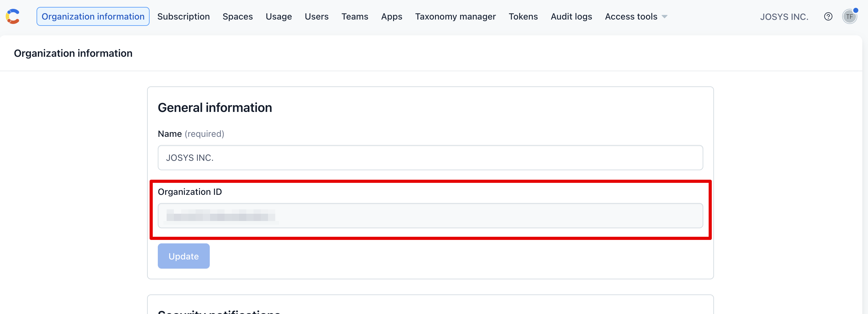Image resolution: width=868 pixels, height=314 pixels.
Task: Click the Organization ID field
Action: (430, 216)
